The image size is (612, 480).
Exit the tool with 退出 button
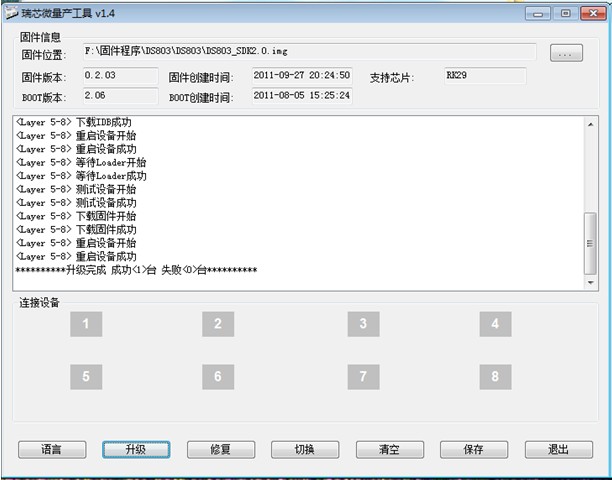[559, 450]
